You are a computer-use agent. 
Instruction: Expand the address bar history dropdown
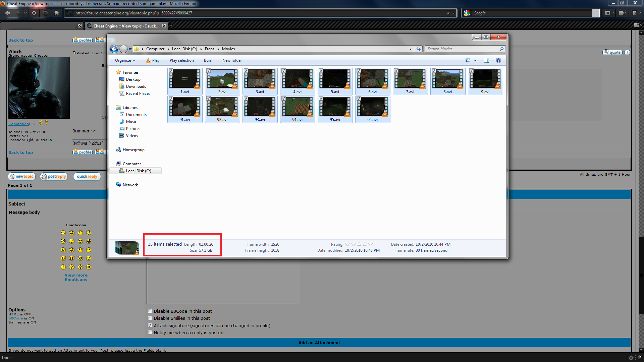pyautogui.click(x=410, y=49)
